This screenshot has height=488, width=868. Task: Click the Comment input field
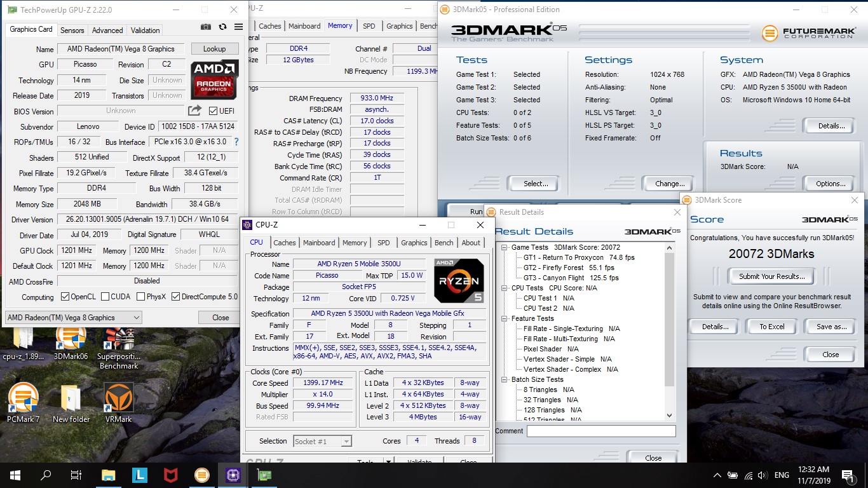pos(601,431)
